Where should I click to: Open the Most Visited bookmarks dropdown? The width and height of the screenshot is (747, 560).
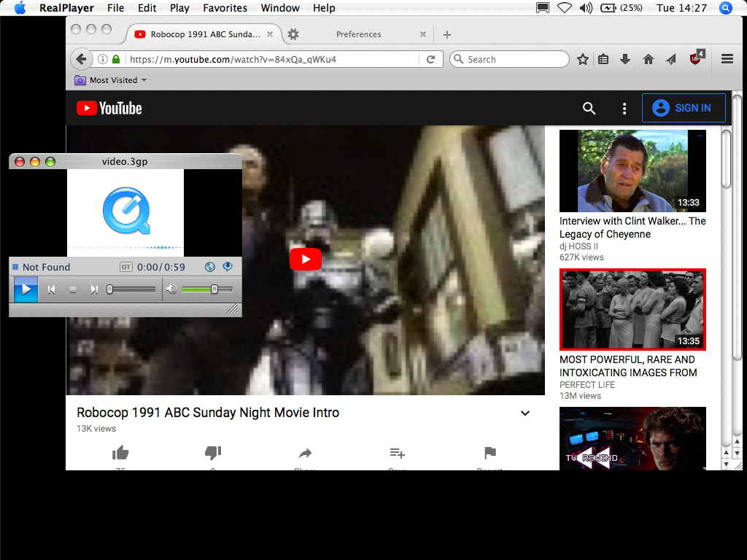click(x=111, y=80)
